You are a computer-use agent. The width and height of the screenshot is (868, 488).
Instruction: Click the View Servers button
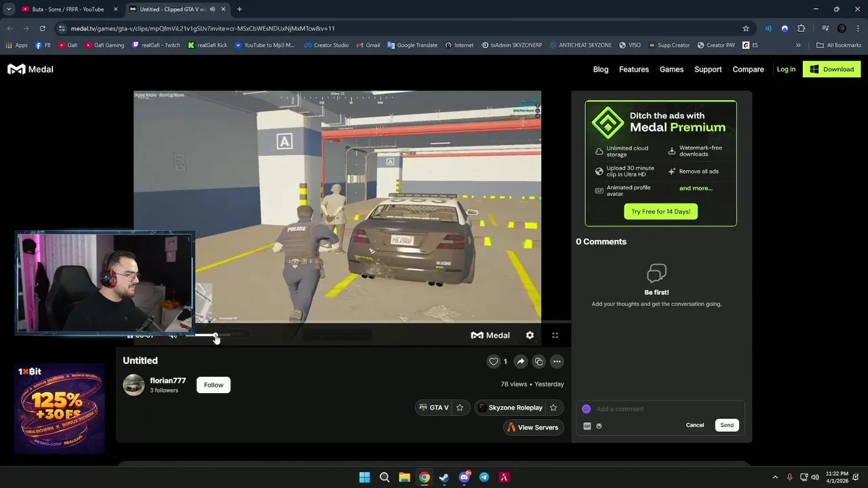coord(533,427)
